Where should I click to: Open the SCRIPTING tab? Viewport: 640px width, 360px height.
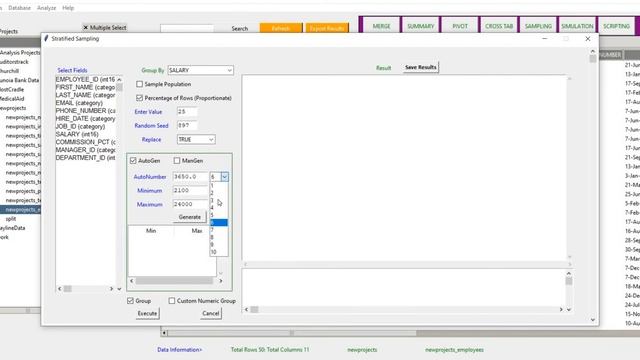(616, 26)
